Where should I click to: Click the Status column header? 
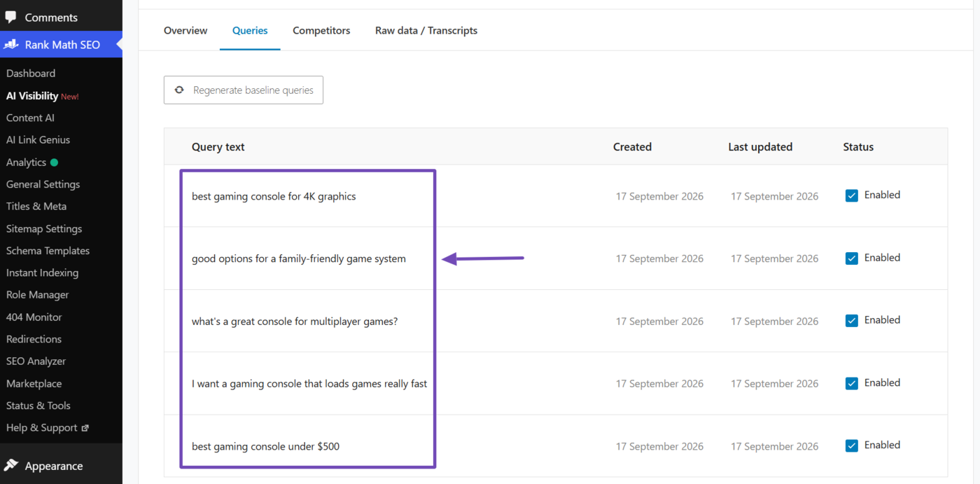point(858,147)
